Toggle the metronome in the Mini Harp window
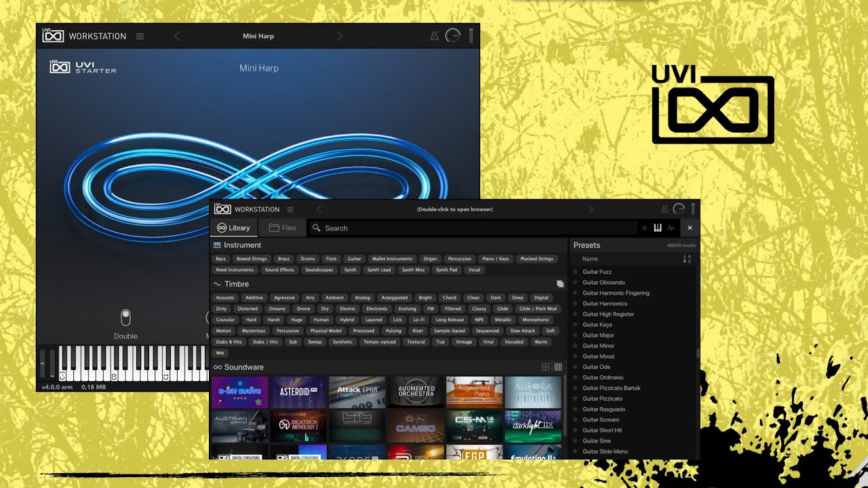This screenshot has height=488, width=868. (435, 37)
